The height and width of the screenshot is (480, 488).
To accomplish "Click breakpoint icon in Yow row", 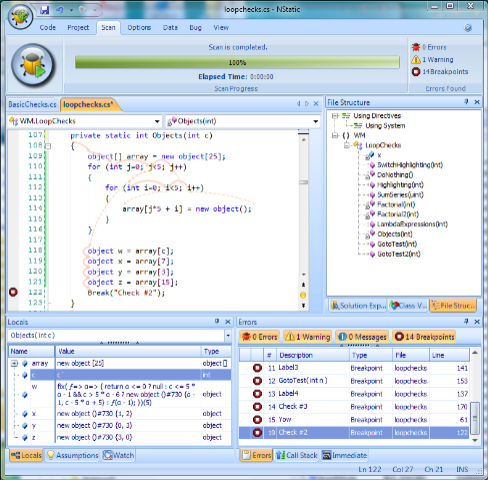I will point(257,419).
